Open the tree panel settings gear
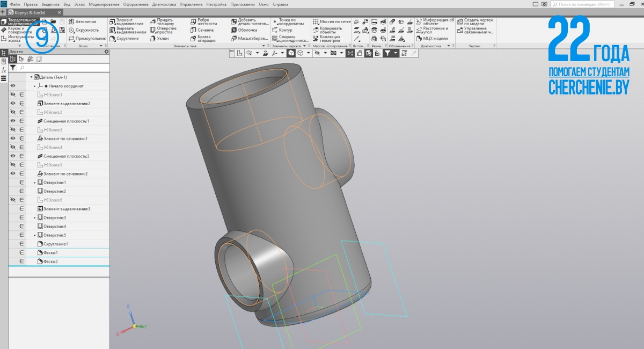The image size is (644, 349). point(106,52)
